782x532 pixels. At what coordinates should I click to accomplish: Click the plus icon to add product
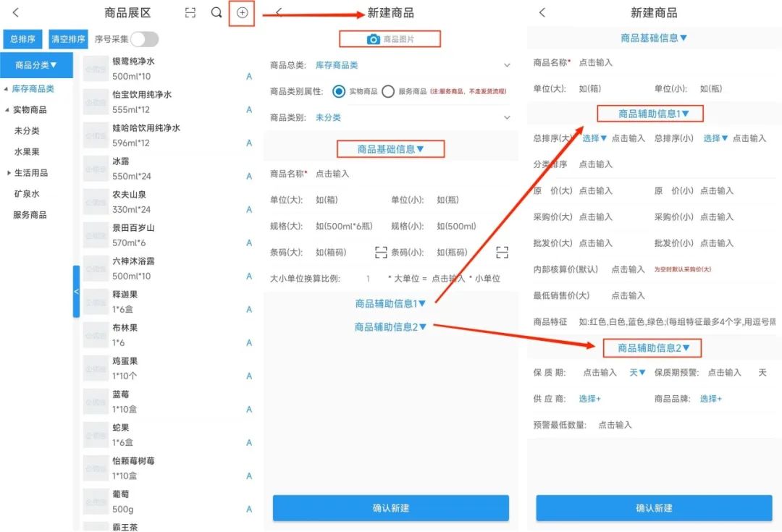(242, 13)
